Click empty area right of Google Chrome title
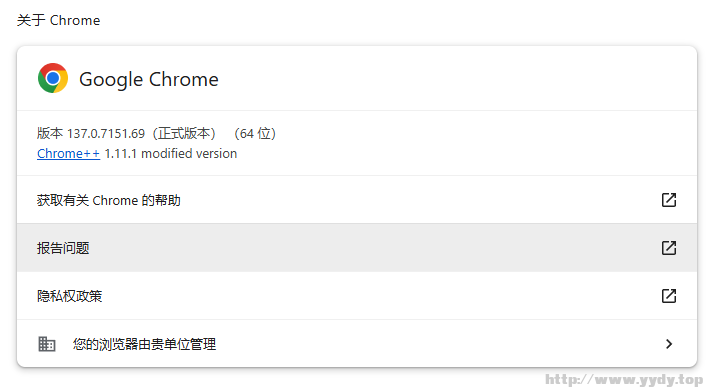 click(456, 78)
